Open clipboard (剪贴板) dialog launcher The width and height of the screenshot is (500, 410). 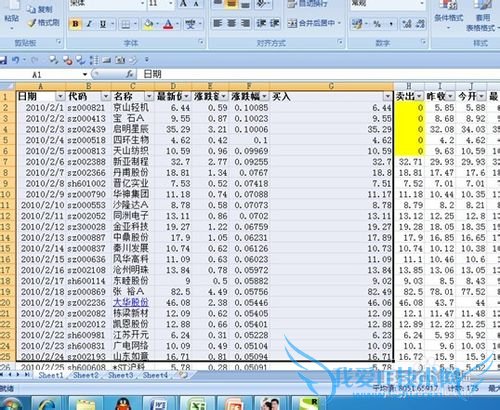[59, 42]
